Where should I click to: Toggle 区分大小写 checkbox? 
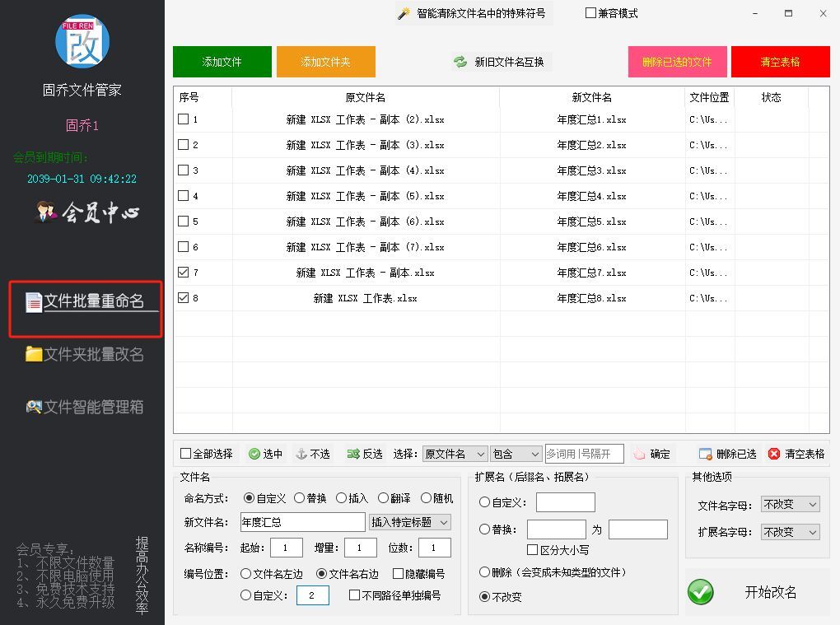pyautogui.click(x=533, y=549)
